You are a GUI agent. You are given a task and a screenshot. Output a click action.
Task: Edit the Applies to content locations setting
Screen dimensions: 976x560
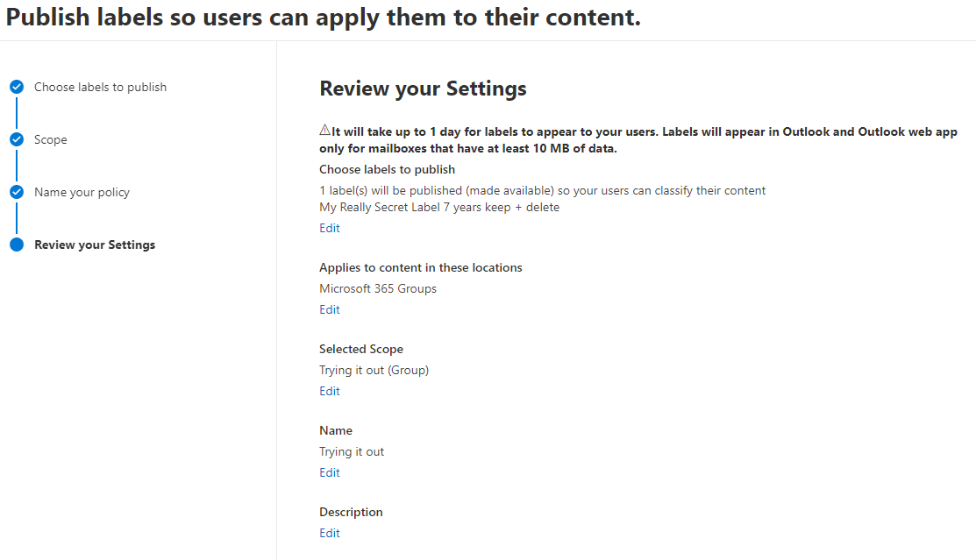[330, 309]
